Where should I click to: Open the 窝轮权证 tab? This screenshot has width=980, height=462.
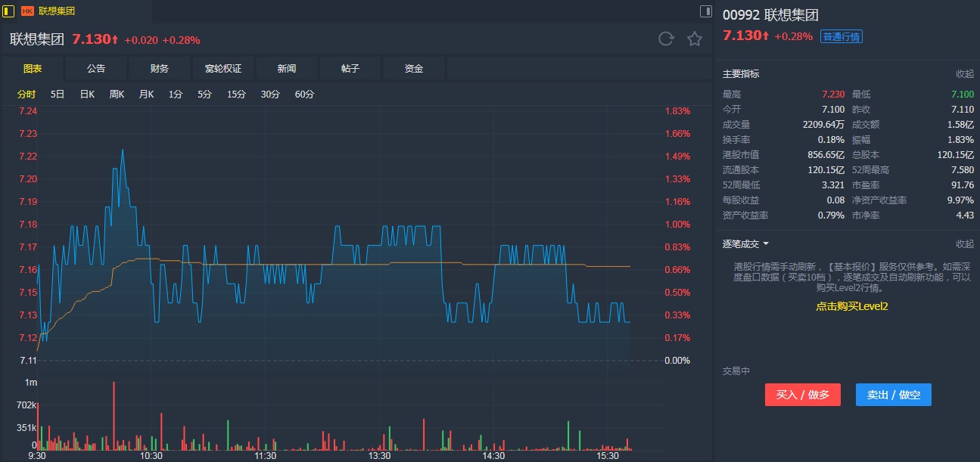(x=223, y=69)
